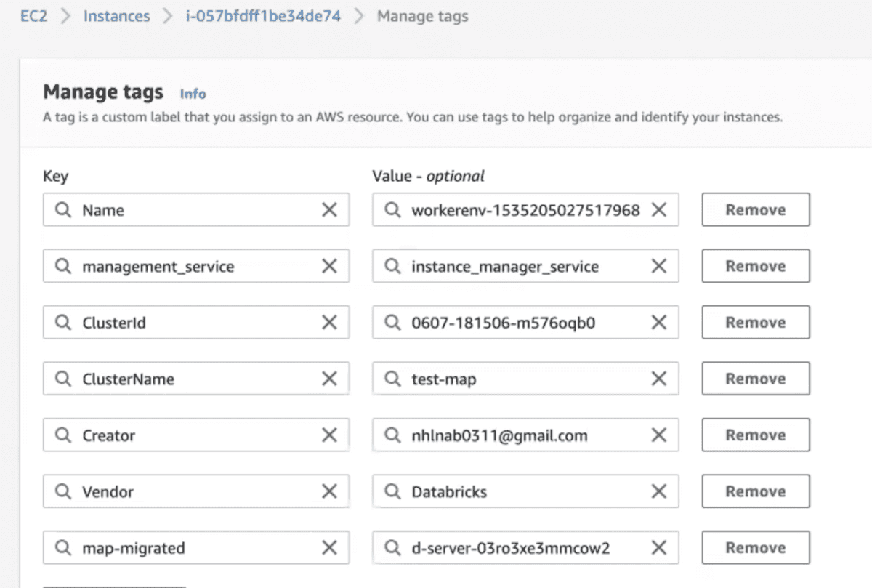Go to EC2 breadcrumb link
The height and width of the screenshot is (588, 872).
(33, 16)
